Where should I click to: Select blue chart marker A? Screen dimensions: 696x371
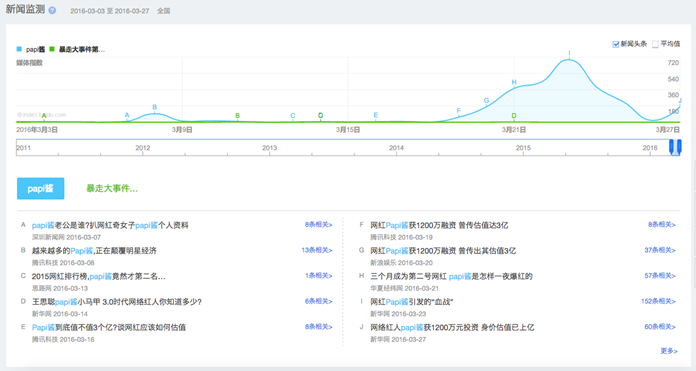[x=127, y=115]
